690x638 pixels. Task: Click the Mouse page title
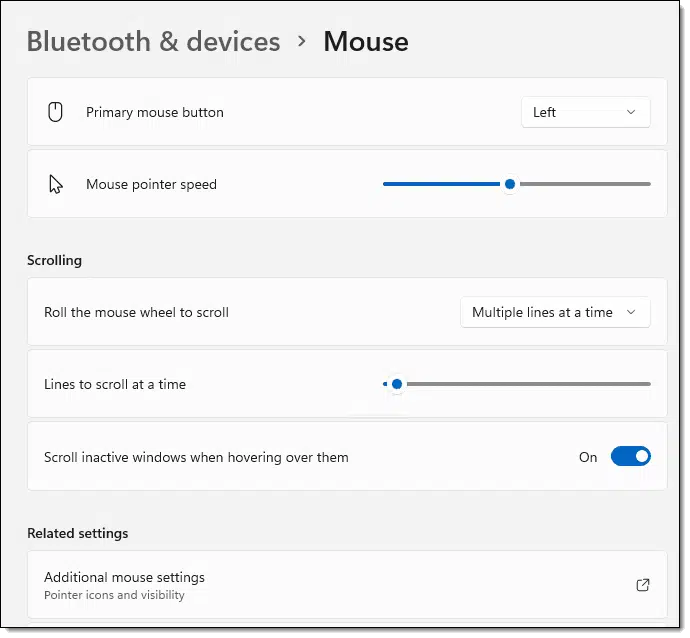[x=366, y=42]
